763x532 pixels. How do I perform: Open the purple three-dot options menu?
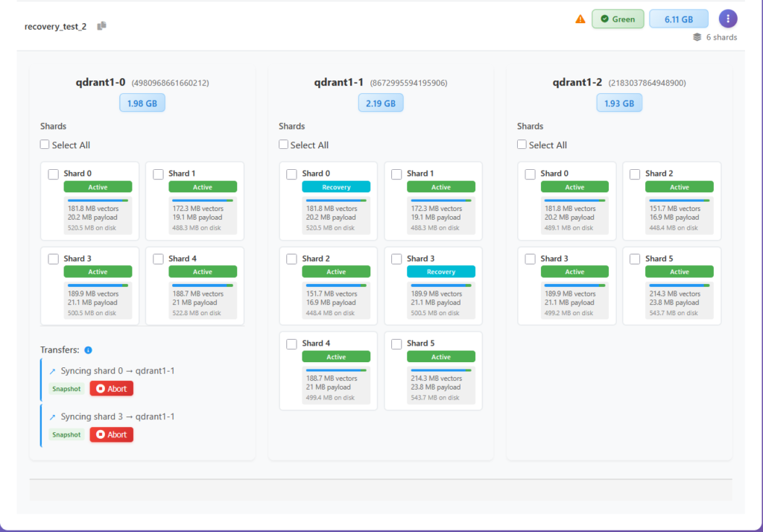click(x=728, y=19)
